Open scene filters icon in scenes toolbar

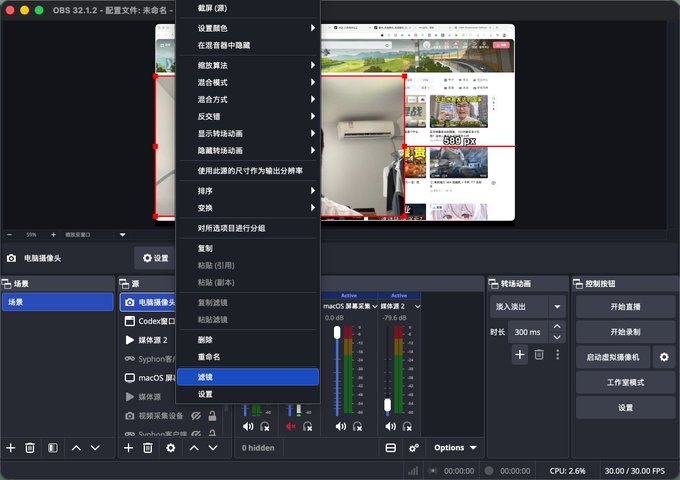[x=52, y=447]
